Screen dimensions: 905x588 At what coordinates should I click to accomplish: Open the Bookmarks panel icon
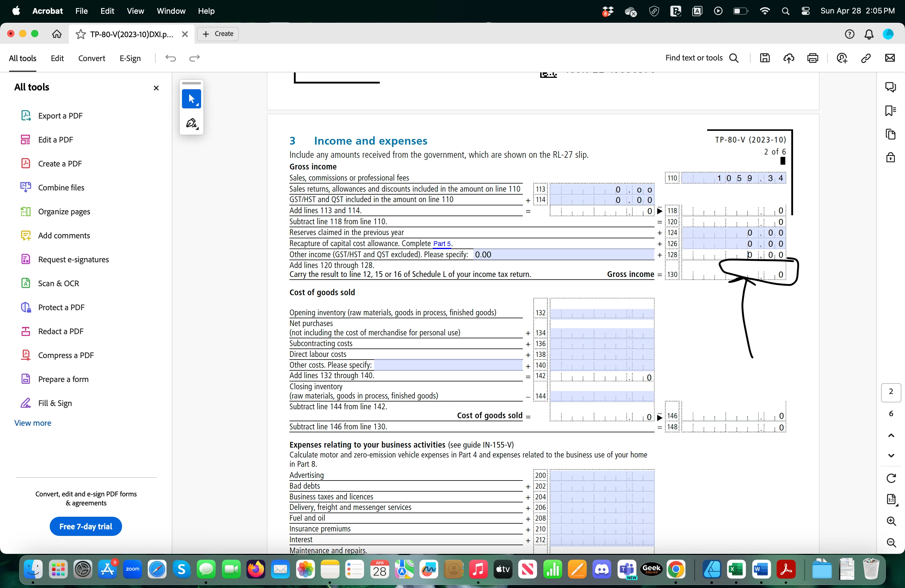coord(891,111)
